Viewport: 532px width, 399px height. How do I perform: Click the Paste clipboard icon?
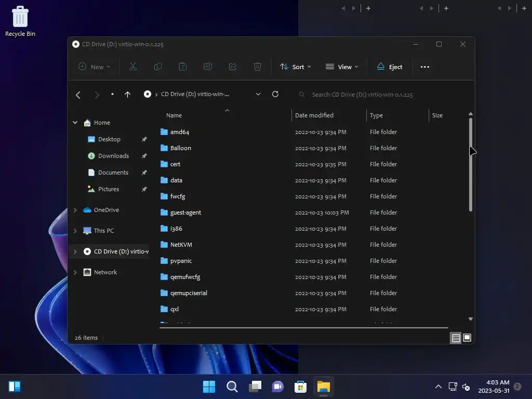coord(183,67)
